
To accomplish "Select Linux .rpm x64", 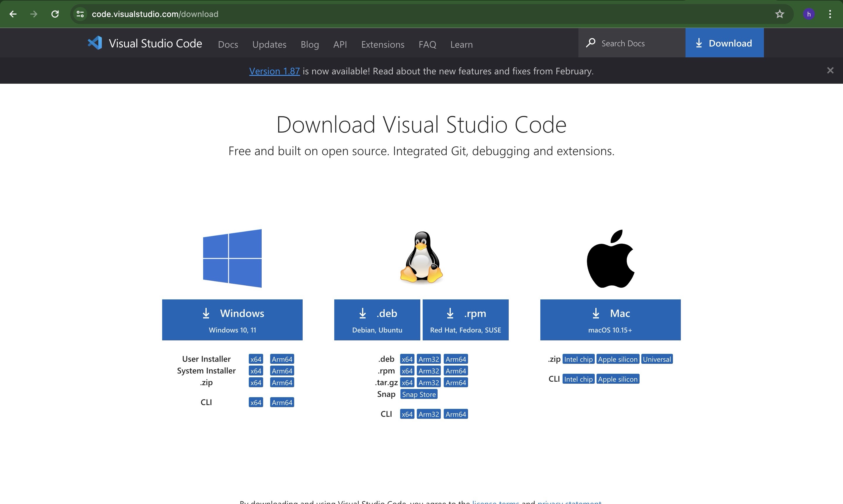I will click(x=407, y=371).
